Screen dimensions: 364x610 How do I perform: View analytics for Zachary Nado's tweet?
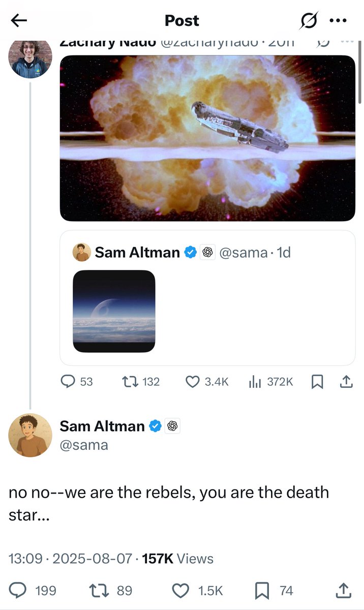[255, 382]
